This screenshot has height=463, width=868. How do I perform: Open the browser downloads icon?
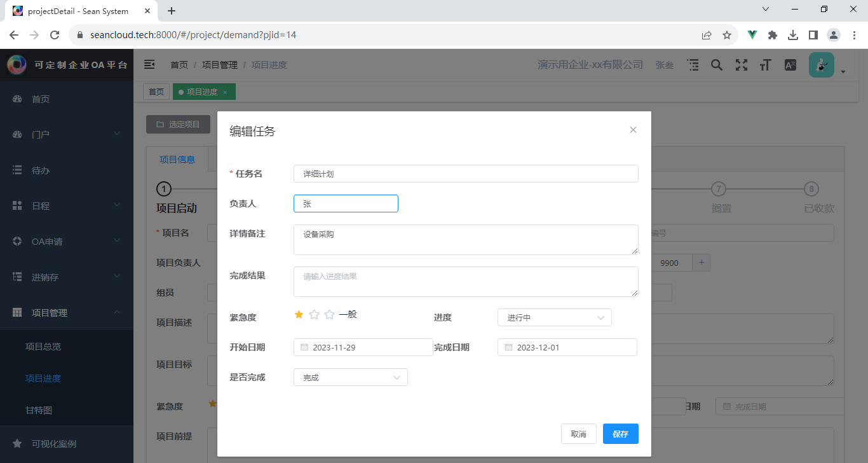point(793,35)
